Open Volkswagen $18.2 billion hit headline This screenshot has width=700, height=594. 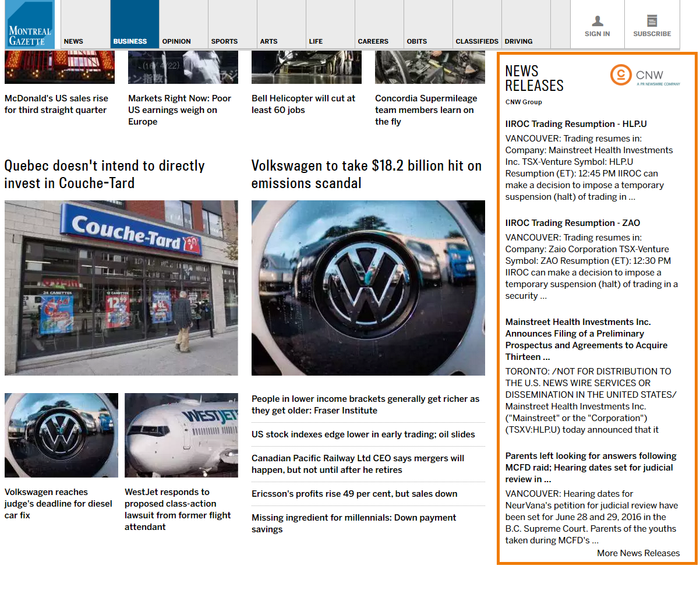[366, 174]
